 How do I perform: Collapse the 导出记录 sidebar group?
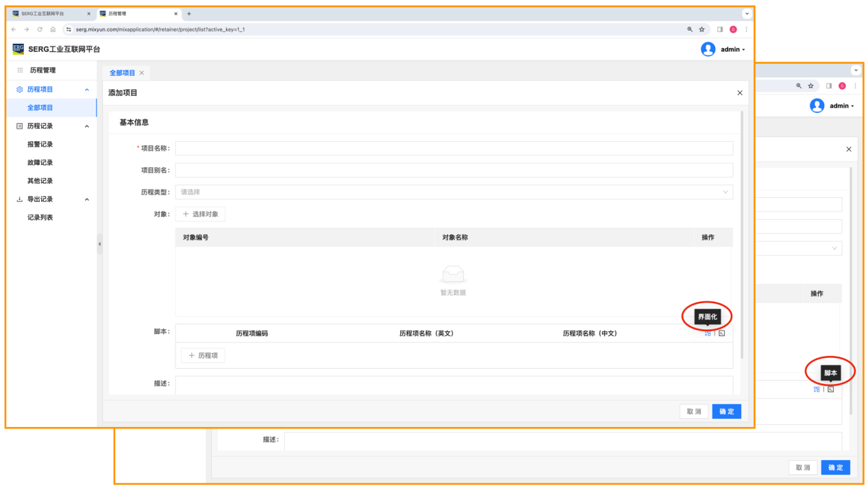click(86, 199)
